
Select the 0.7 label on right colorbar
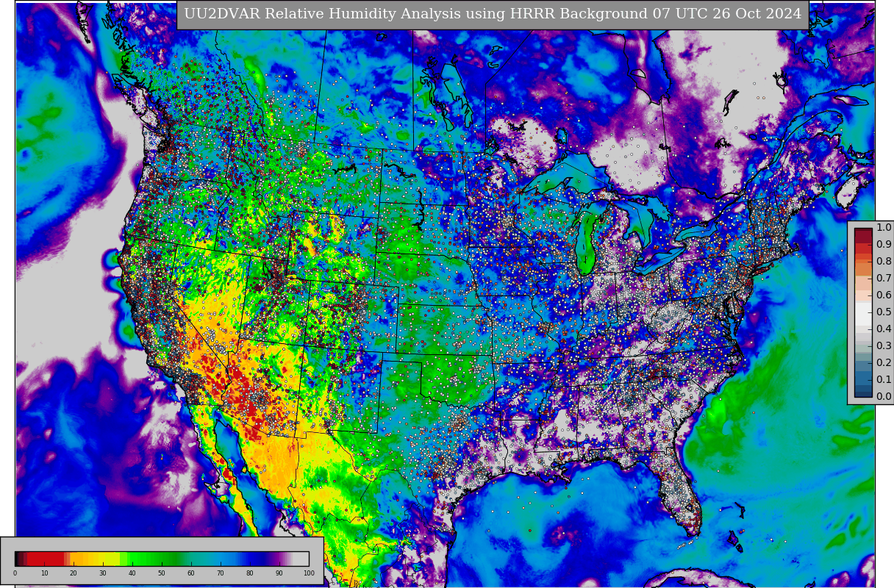point(884,278)
